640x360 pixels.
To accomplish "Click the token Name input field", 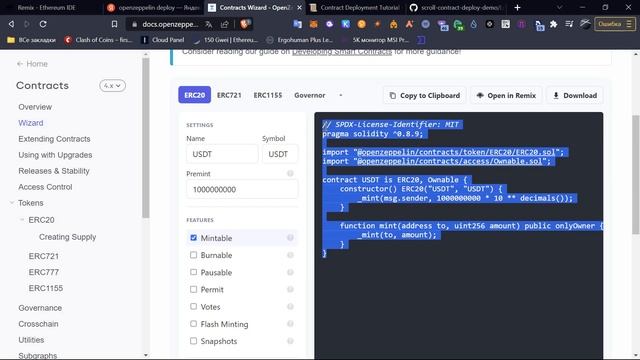I will [x=222, y=154].
